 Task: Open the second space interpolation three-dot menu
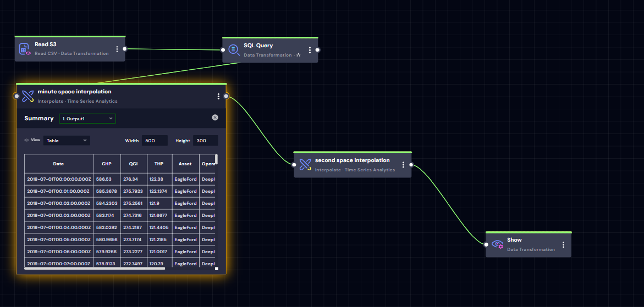tap(403, 165)
